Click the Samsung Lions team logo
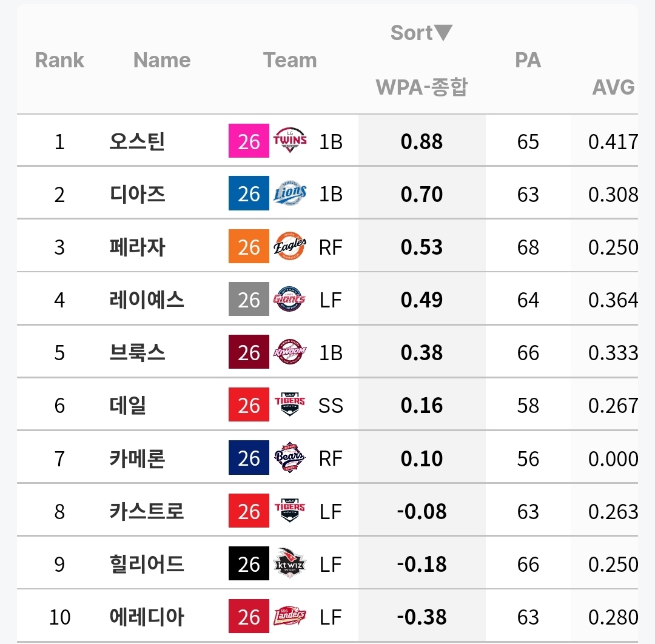Image resolution: width=655 pixels, height=644 pixels. [x=290, y=193]
